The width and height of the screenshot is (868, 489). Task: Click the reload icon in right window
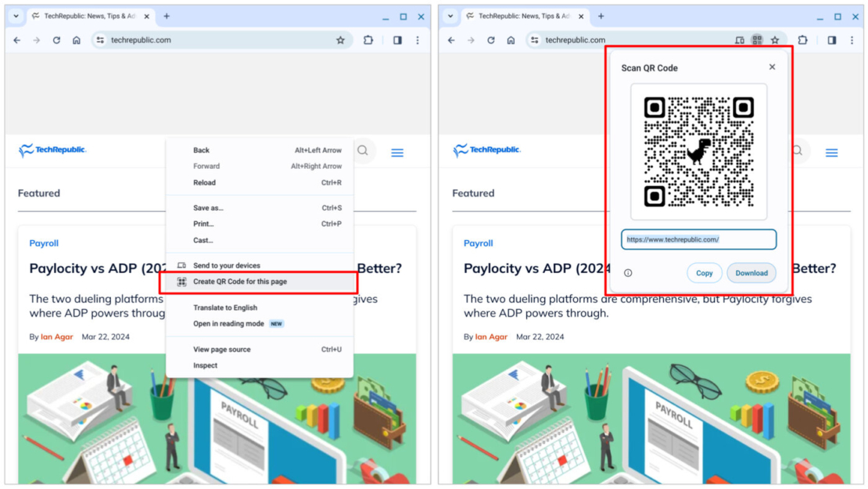[491, 39]
